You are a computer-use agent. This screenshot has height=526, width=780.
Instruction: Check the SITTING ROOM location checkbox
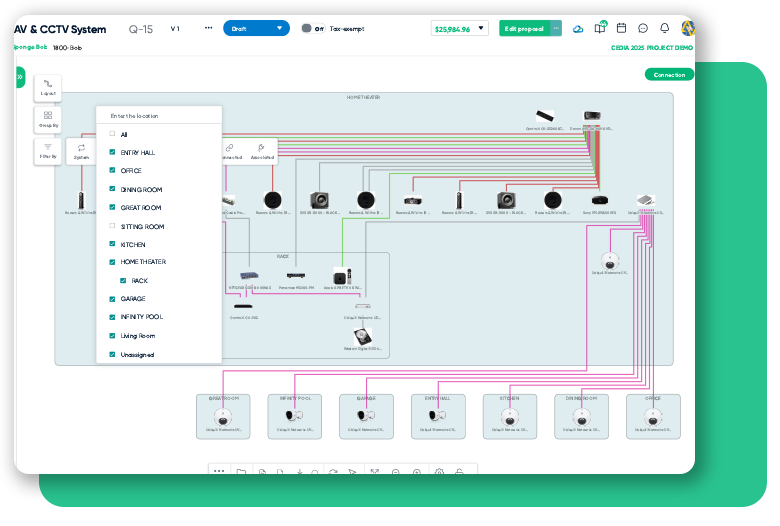[113, 226]
